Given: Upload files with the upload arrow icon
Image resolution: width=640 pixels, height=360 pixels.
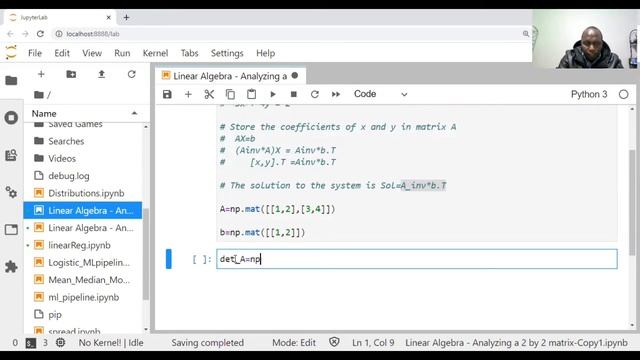Looking at the screenshot, I should [101, 74].
